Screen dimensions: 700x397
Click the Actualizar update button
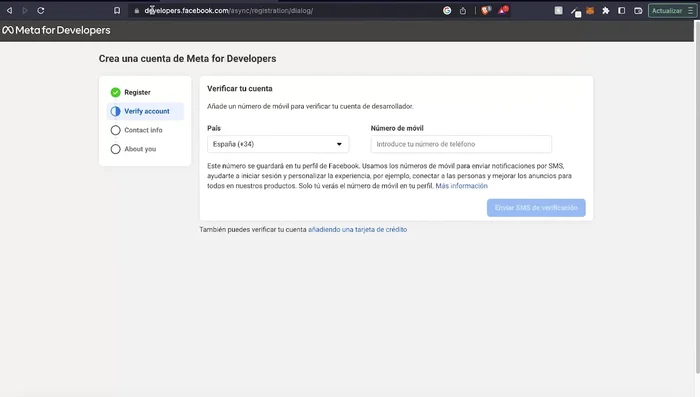[667, 11]
